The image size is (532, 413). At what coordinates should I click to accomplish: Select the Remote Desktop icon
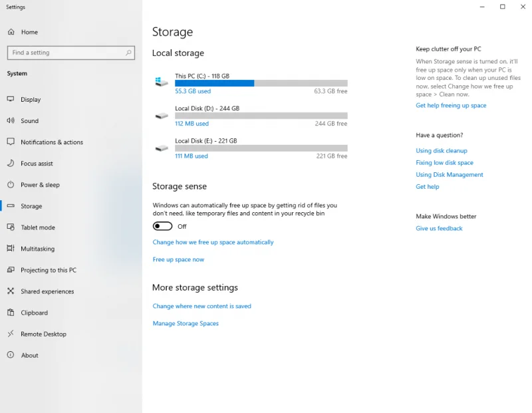[10, 334]
